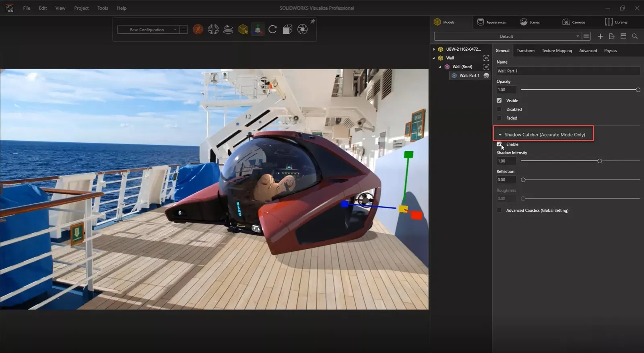Switch to the Advanced tab
This screenshot has width=644, height=353.
588,51
